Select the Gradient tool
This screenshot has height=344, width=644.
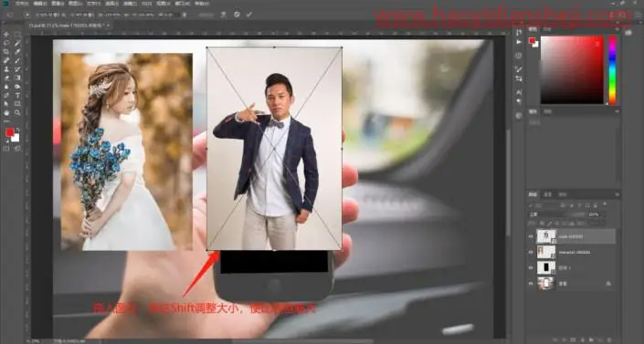point(17,78)
